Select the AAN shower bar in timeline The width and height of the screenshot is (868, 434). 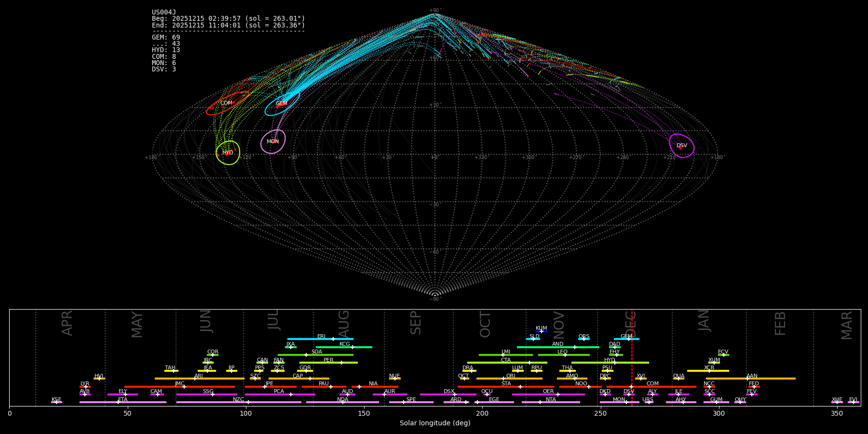click(x=751, y=379)
